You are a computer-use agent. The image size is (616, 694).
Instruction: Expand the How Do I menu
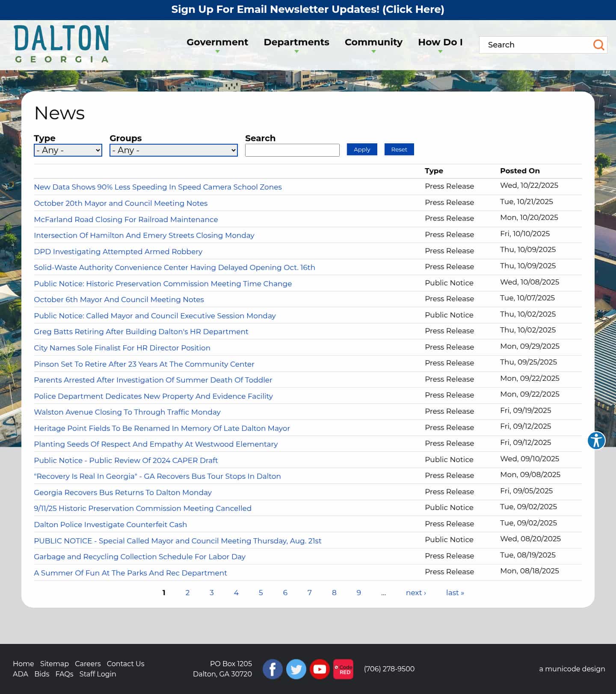pos(440,42)
